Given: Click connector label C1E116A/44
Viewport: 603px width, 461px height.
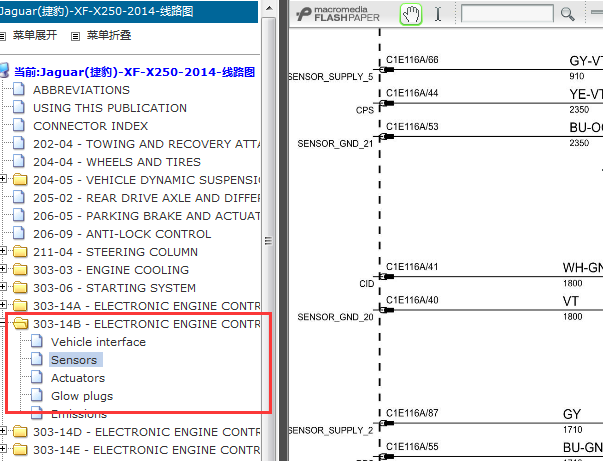Looking at the screenshot, I should (x=412, y=93).
